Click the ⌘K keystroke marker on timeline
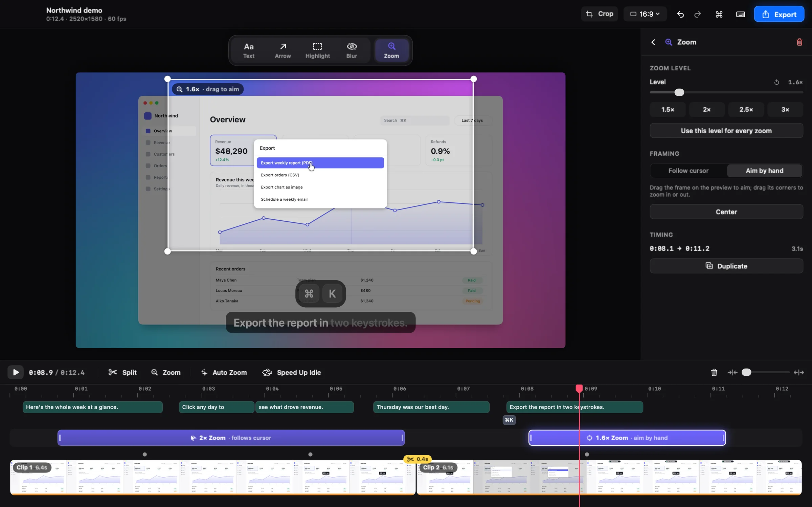812x507 pixels. tap(509, 420)
